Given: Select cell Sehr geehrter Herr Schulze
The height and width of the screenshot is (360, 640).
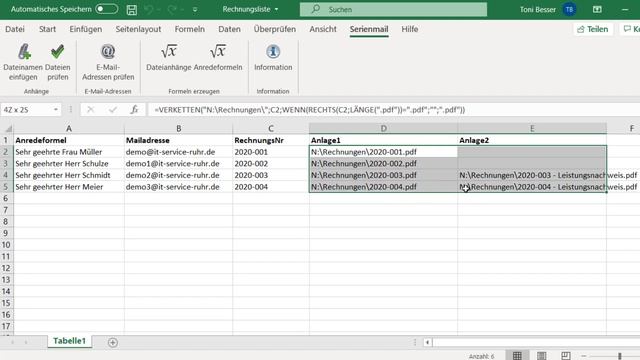Looking at the screenshot, I should point(69,163).
